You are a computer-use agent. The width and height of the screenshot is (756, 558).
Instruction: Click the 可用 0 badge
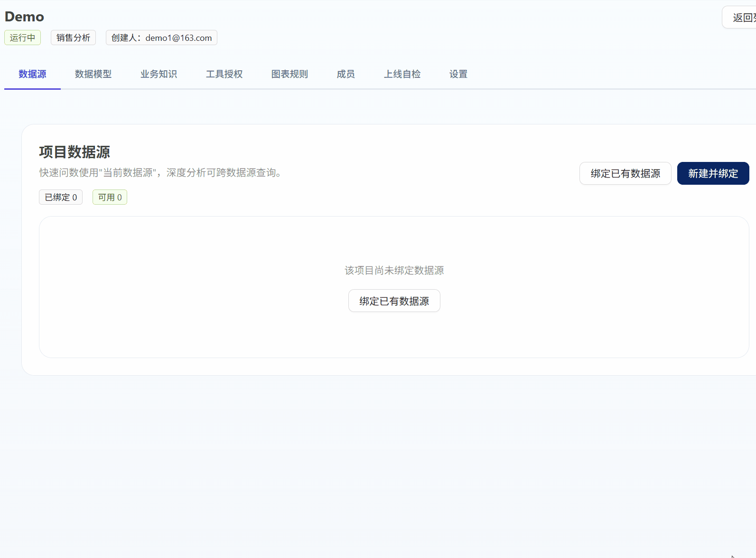point(110,197)
